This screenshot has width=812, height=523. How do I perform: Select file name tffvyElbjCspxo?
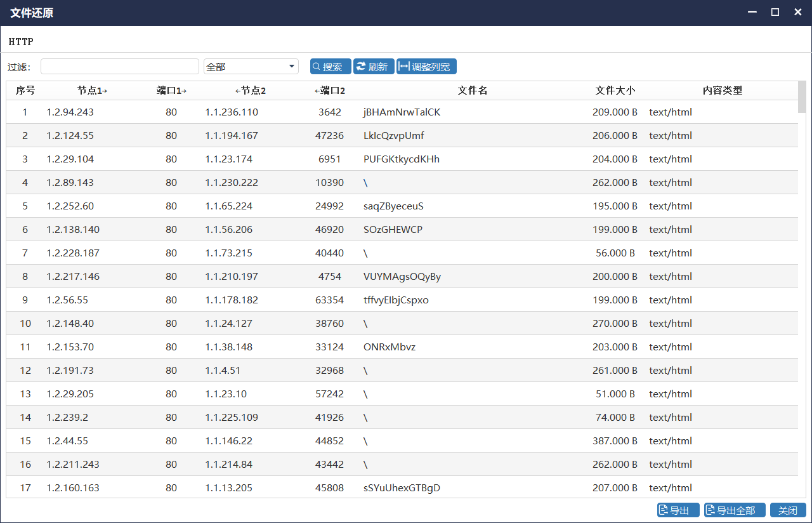coord(396,300)
